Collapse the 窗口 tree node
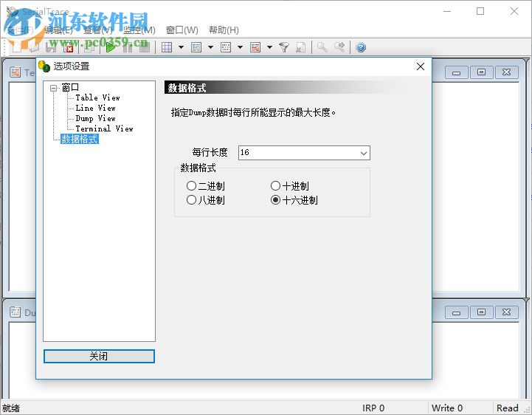532x415 pixels. coord(53,89)
